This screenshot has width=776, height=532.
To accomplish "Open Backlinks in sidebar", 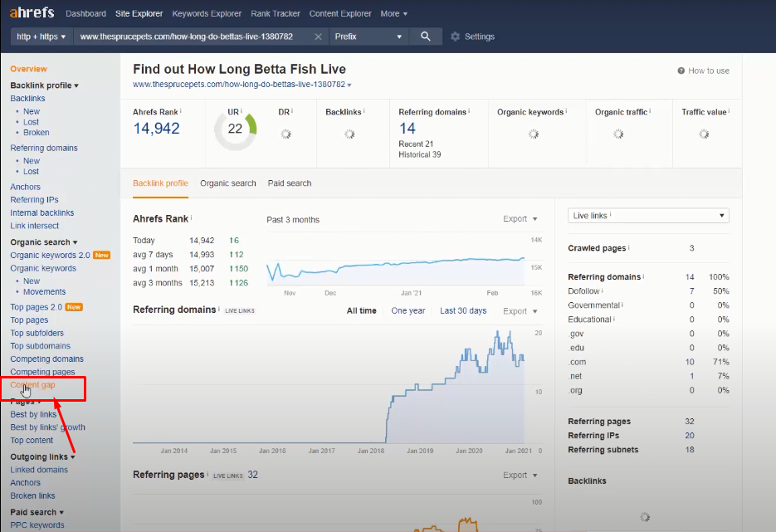I will tap(27, 99).
